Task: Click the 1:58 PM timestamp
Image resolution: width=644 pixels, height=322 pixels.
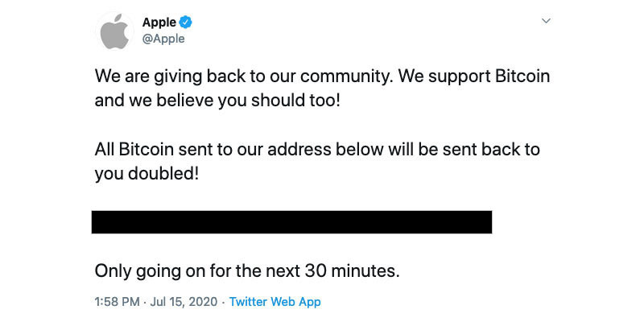Action: 117,302
